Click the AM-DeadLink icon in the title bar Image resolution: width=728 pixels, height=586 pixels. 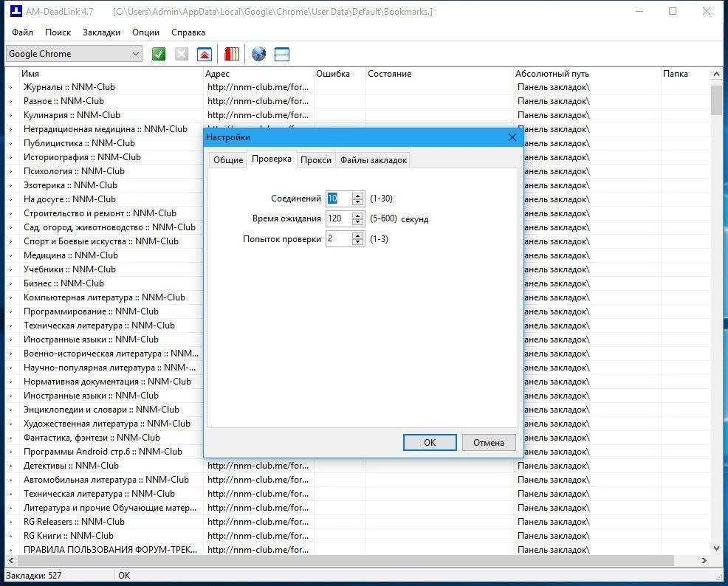coord(16,11)
